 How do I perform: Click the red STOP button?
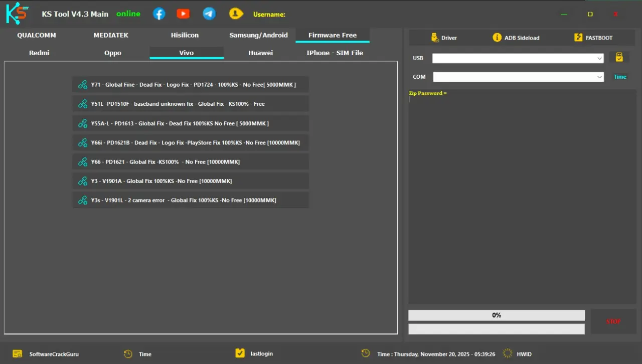(613, 321)
